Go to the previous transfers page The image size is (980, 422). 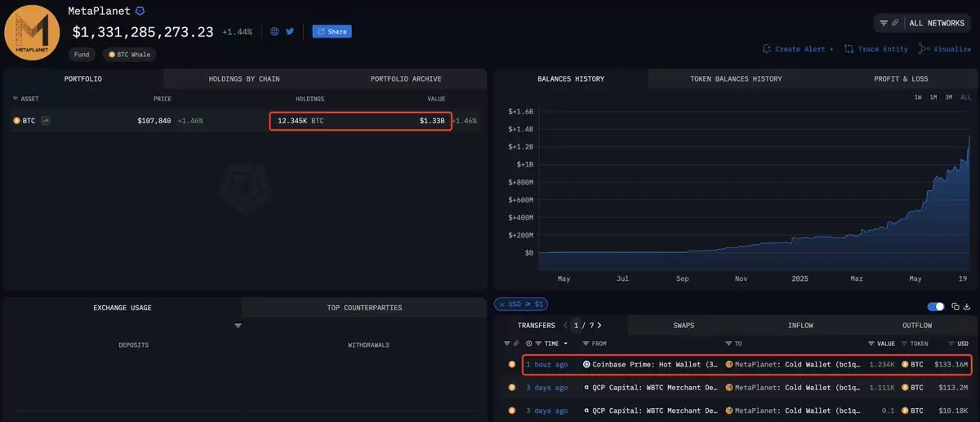567,326
